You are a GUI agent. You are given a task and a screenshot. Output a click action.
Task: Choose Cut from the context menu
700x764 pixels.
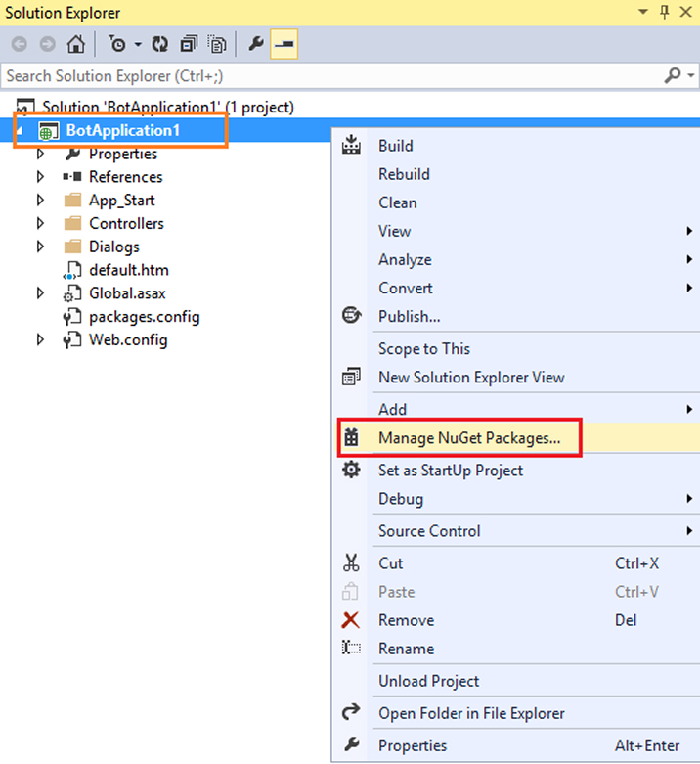[516, 563]
